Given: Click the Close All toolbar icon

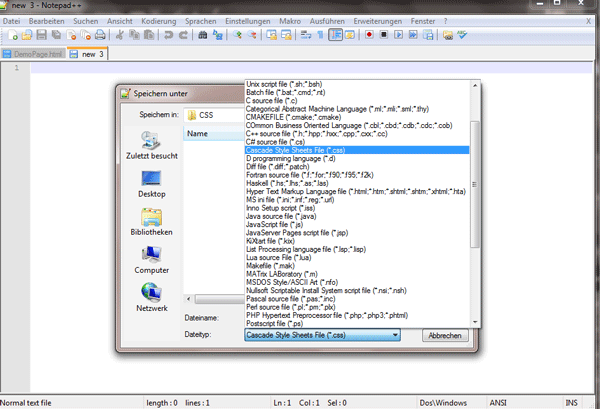Looking at the screenshot, I should pos(86,35).
